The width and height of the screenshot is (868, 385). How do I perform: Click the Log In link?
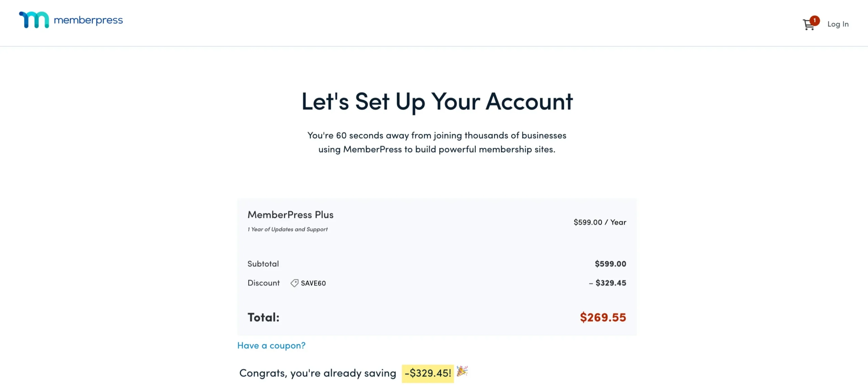(x=838, y=24)
